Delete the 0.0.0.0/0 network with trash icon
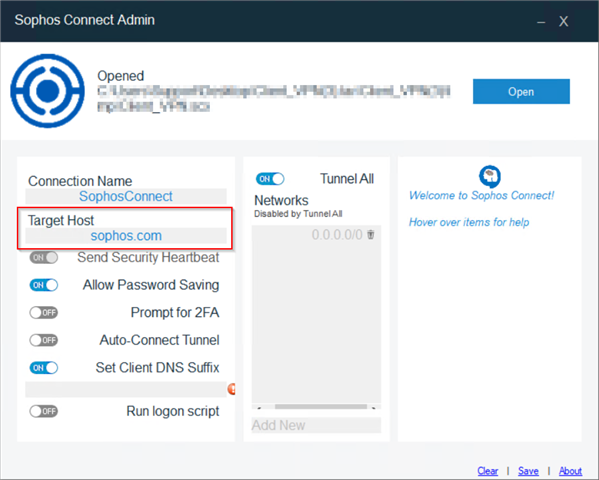The height and width of the screenshot is (480, 599). tap(371, 234)
